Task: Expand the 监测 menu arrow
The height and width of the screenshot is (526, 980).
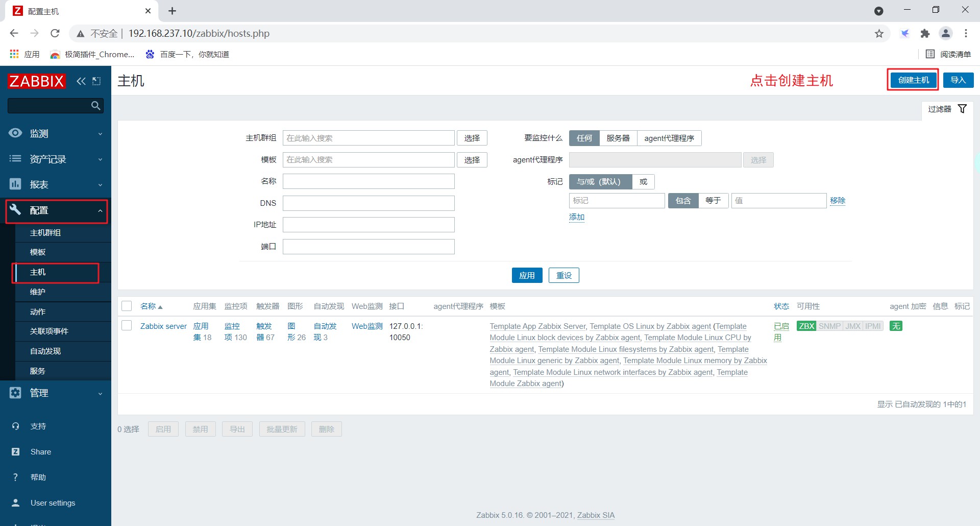Action: tap(100, 134)
